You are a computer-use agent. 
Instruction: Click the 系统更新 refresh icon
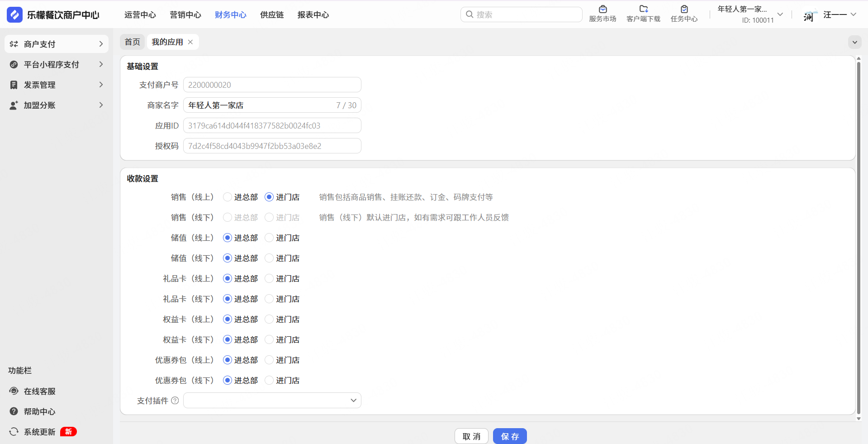click(14, 432)
